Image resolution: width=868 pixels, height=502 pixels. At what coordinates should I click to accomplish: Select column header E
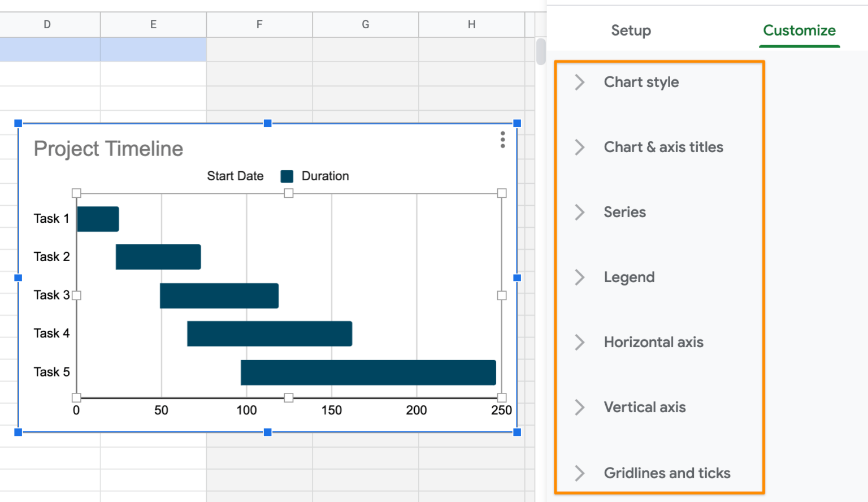pyautogui.click(x=153, y=24)
